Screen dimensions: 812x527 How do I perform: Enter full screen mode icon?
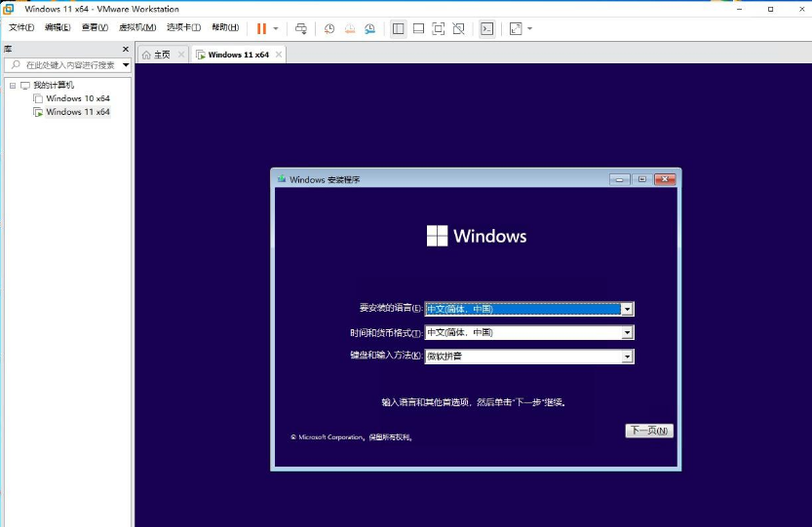tap(438, 28)
